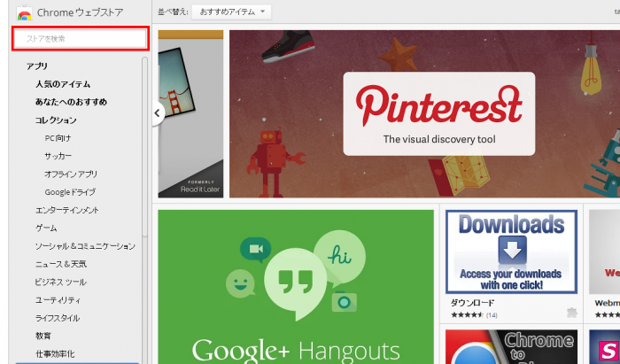The height and width of the screenshot is (364, 620).
Task: Open the Pinterest featured banner
Action: coord(424,114)
